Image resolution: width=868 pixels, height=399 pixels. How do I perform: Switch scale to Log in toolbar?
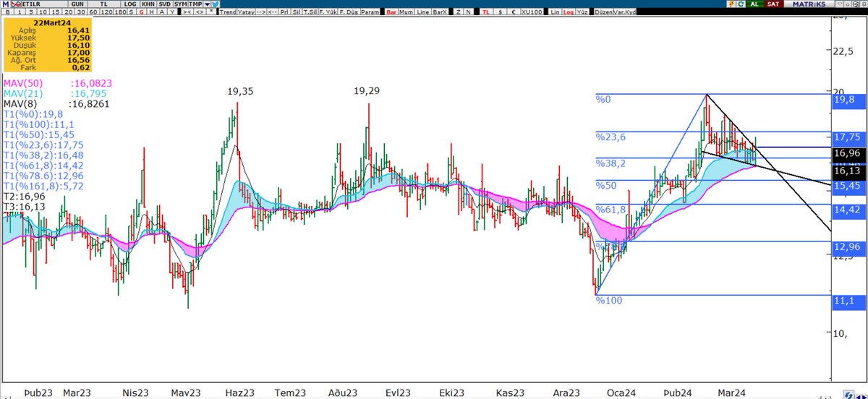pyautogui.click(x=569, y=12)
